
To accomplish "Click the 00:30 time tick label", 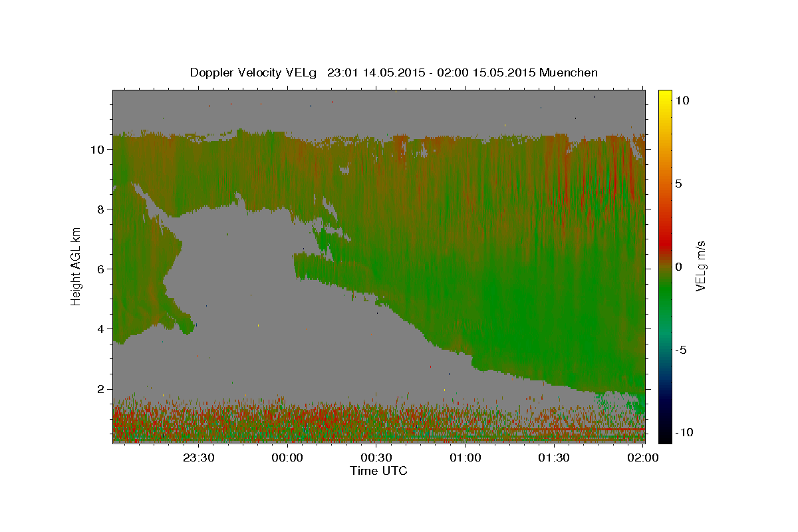I will point(376,458).
